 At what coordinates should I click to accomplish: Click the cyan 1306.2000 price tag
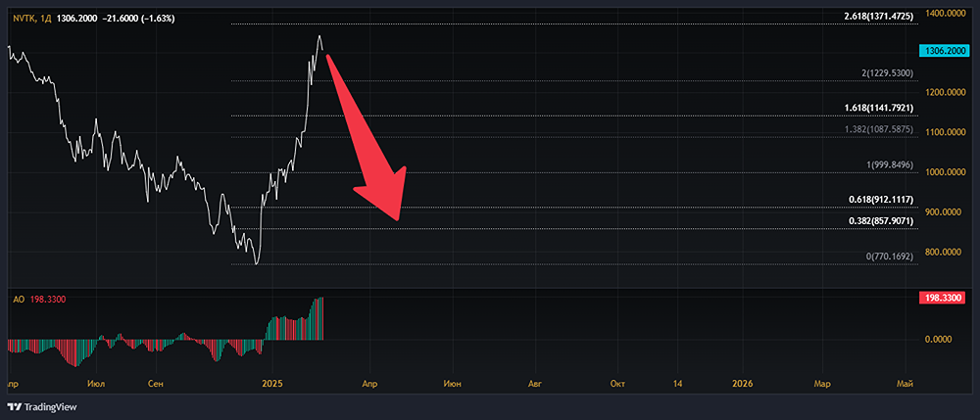tap(945, 51)
